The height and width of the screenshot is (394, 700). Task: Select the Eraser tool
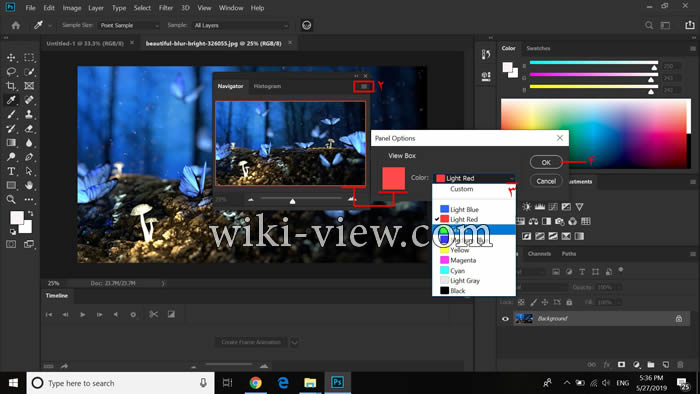[x=29, y=129]
